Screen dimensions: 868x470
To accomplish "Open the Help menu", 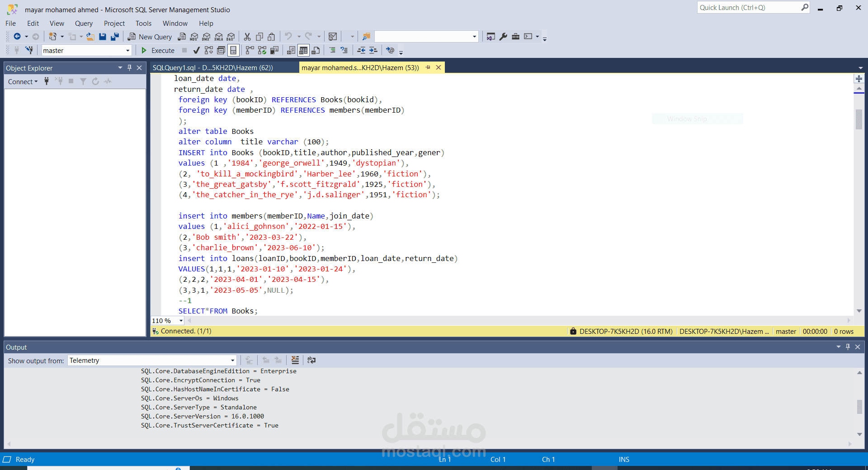I will (x=206, y=23).
